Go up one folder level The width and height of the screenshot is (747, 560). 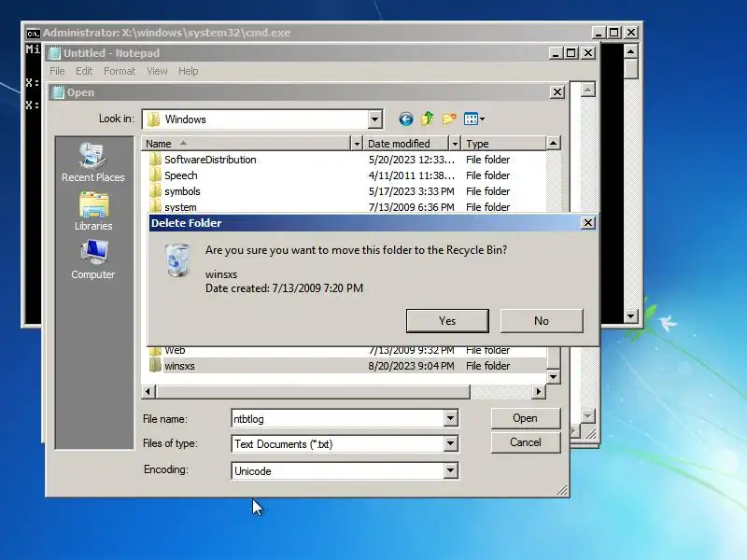coord(428,119)
